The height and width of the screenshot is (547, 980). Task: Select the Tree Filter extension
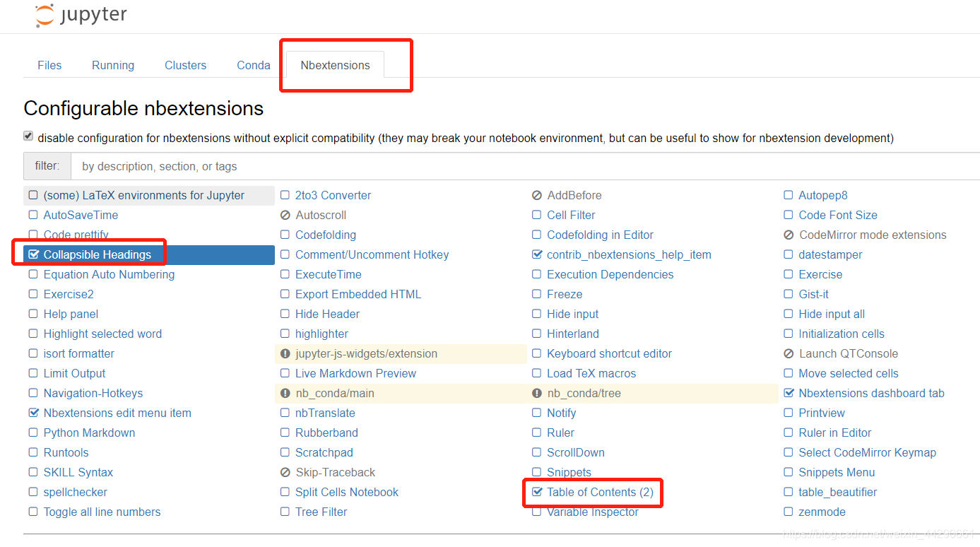321,512
